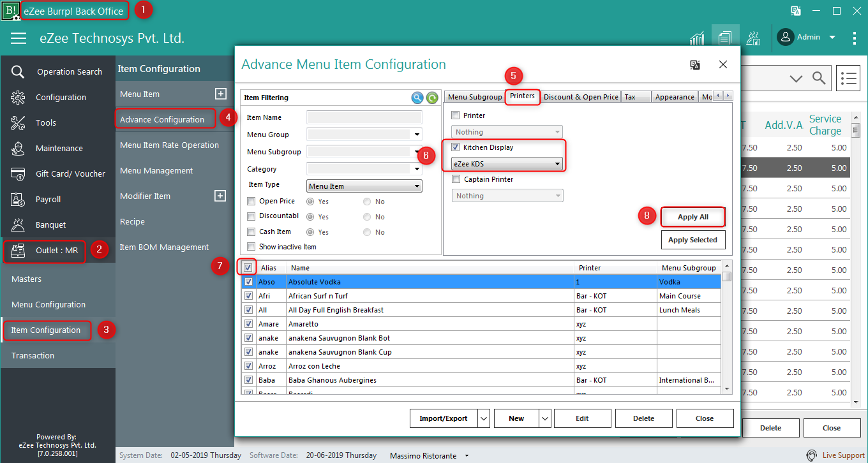The width and height of the screenshot is (868, 463).
Task: Open the Menu Group dropdown
Action: 417,135
